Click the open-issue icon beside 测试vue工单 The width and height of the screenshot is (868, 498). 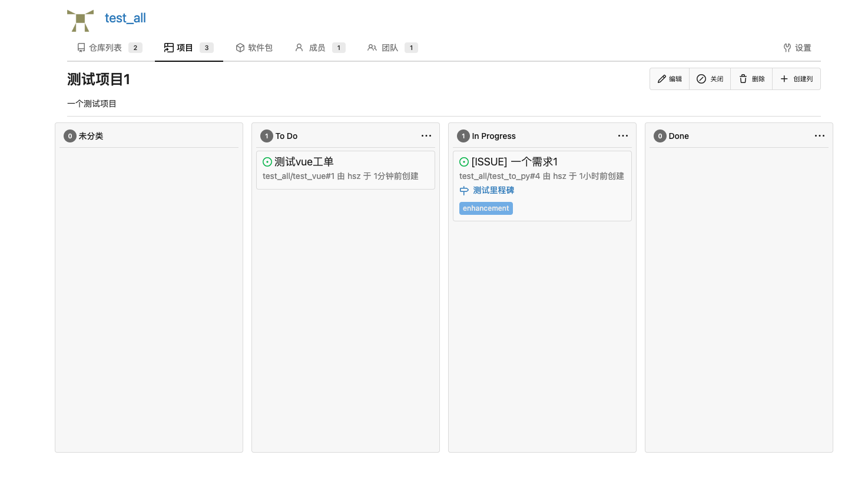pyautogui.click(x=267, y=162)
